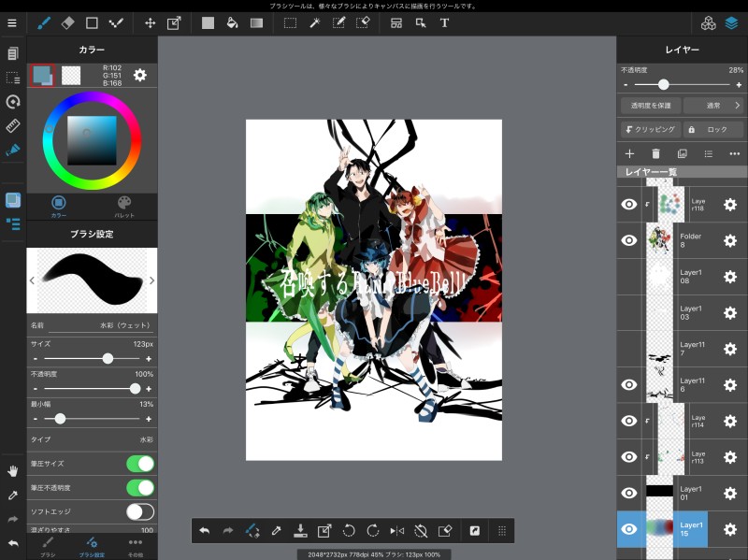The image size is (748, 560).
Task: Select the foreground blue color swatch
Action: coord(42,76)
